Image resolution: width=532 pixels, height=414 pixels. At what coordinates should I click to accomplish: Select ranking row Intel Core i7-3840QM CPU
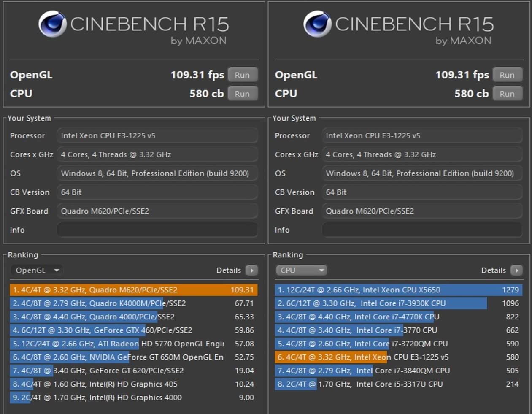click(x=398, y=371)
